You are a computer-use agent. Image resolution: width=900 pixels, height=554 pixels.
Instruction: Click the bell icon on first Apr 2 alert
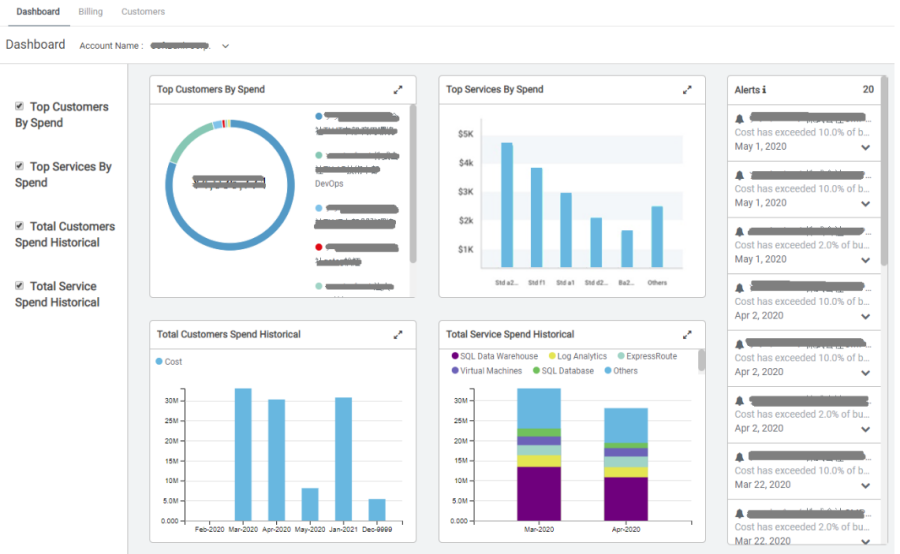[740, 287]
